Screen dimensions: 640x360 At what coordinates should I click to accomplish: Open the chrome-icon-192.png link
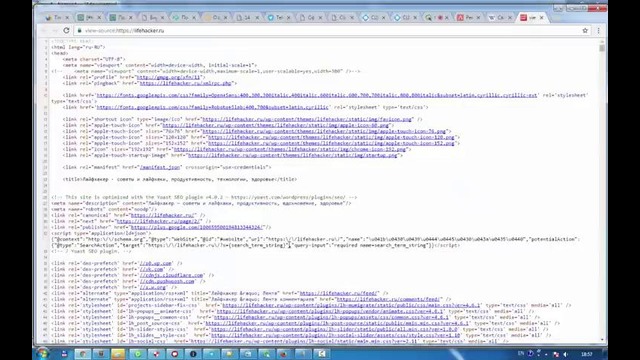pos(290,149)
